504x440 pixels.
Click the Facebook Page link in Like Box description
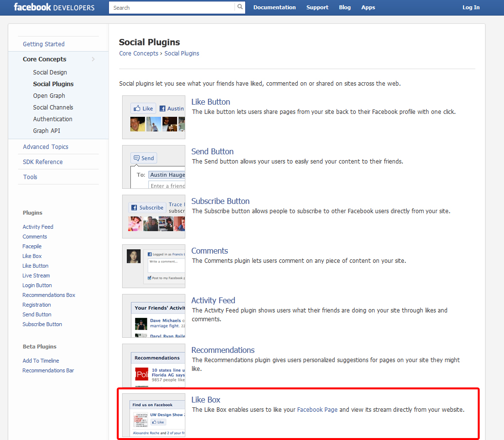pyautogui.click(x=317, y=409)
